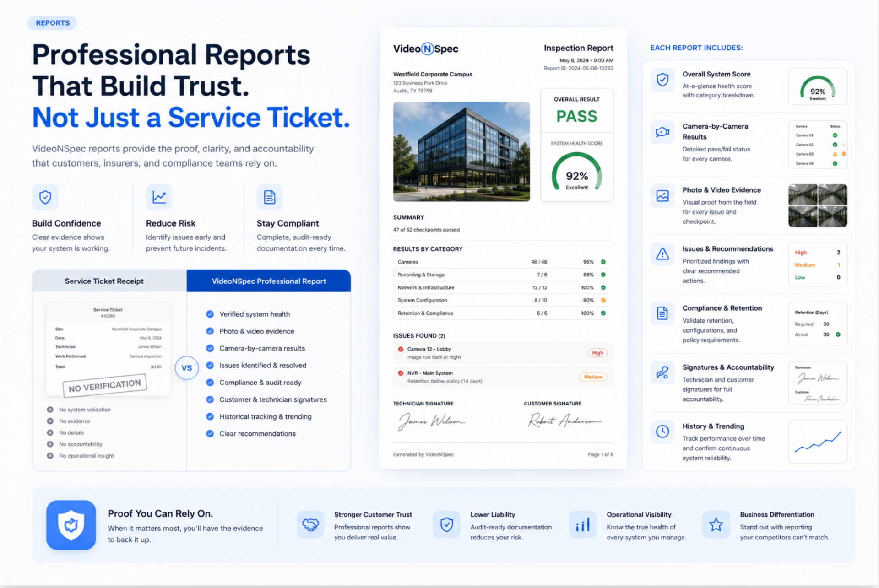The image size is (879, 588).
Task: Click the Operational Visibility bar chart icon
Action: 582,524
